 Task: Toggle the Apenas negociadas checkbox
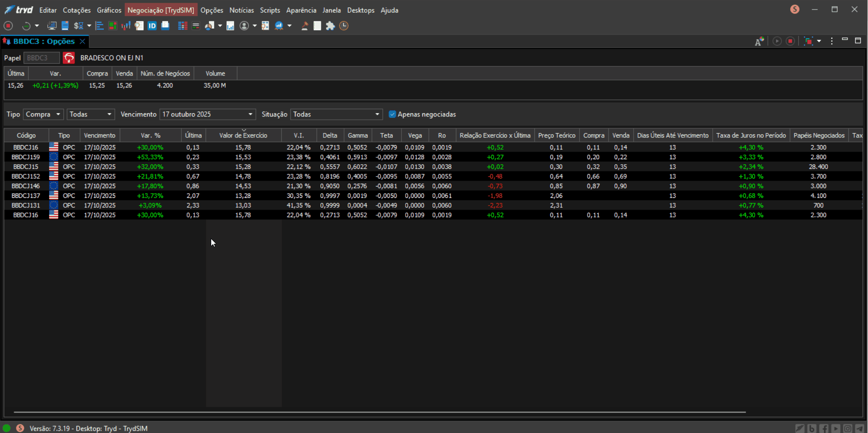click(x=392, y=114)
